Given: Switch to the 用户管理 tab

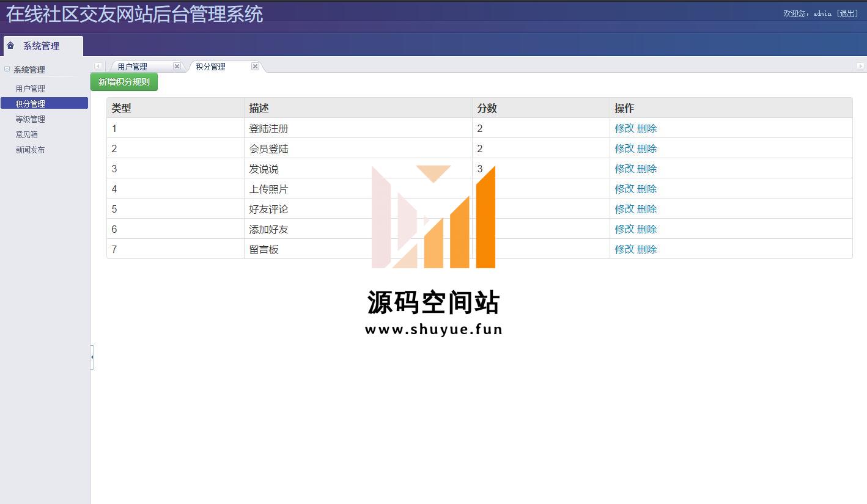Looking at the screenshot, I should pyautogui.click(x=133, y=67).
